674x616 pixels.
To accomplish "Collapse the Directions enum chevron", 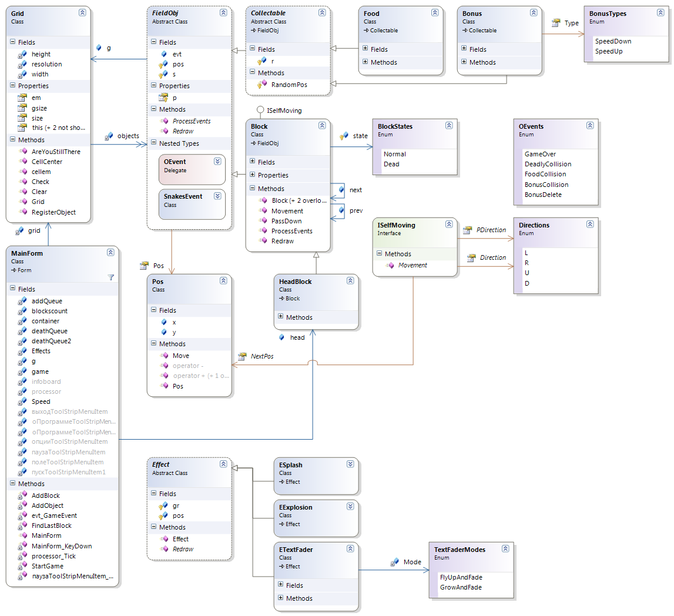I will point(590,225).
